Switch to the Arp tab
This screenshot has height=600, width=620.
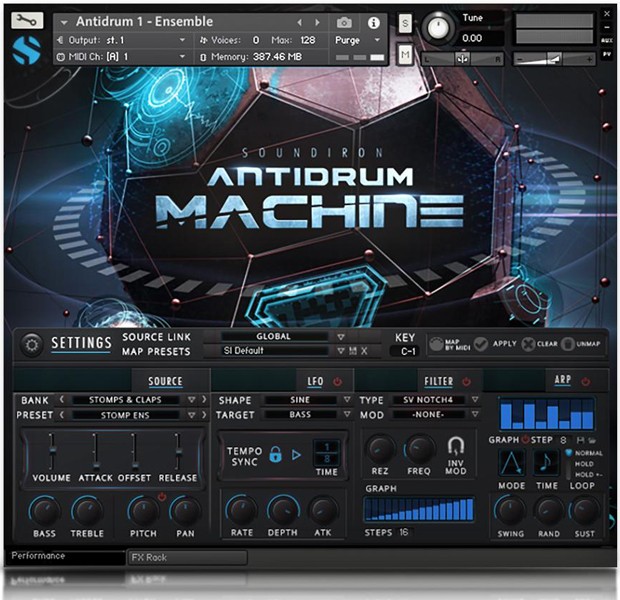click(562, 380)
